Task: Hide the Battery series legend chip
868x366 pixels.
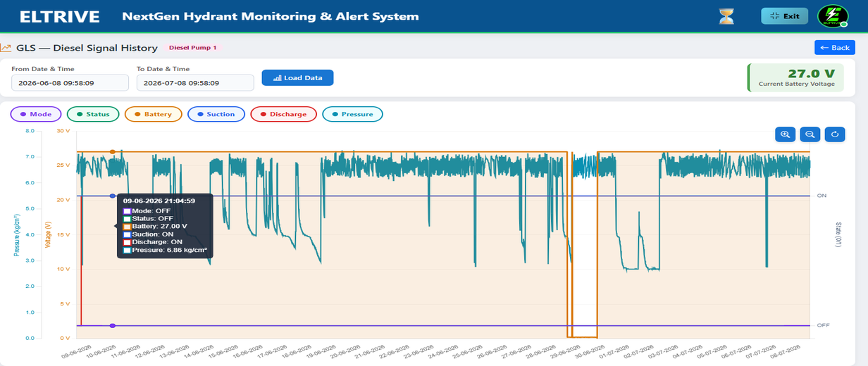Action: click(x=153, y=114)
